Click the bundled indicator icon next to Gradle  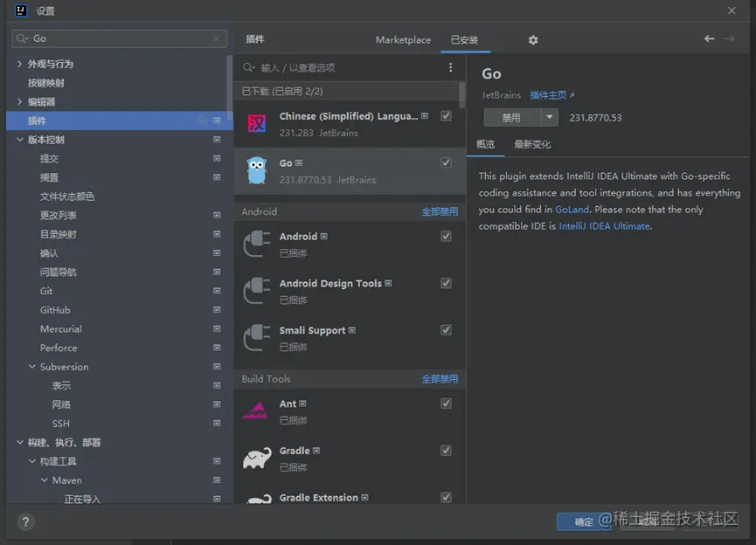(x=316, y=451)
